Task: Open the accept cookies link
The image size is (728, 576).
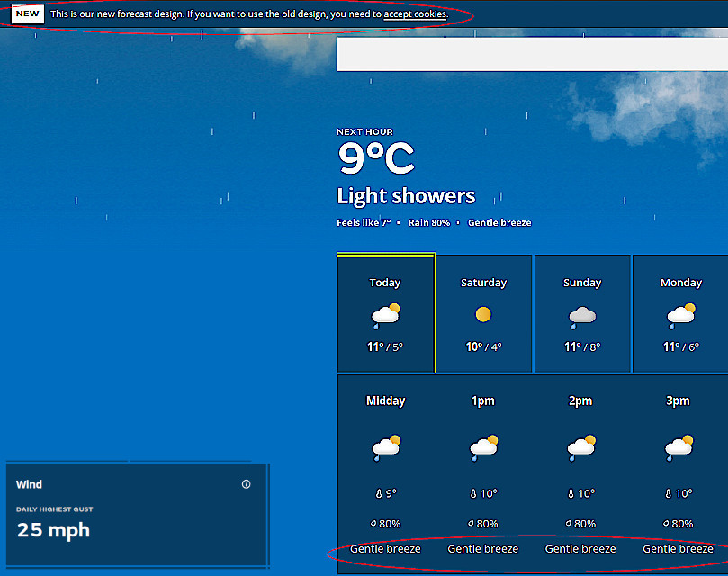Action: click(415, 13)
